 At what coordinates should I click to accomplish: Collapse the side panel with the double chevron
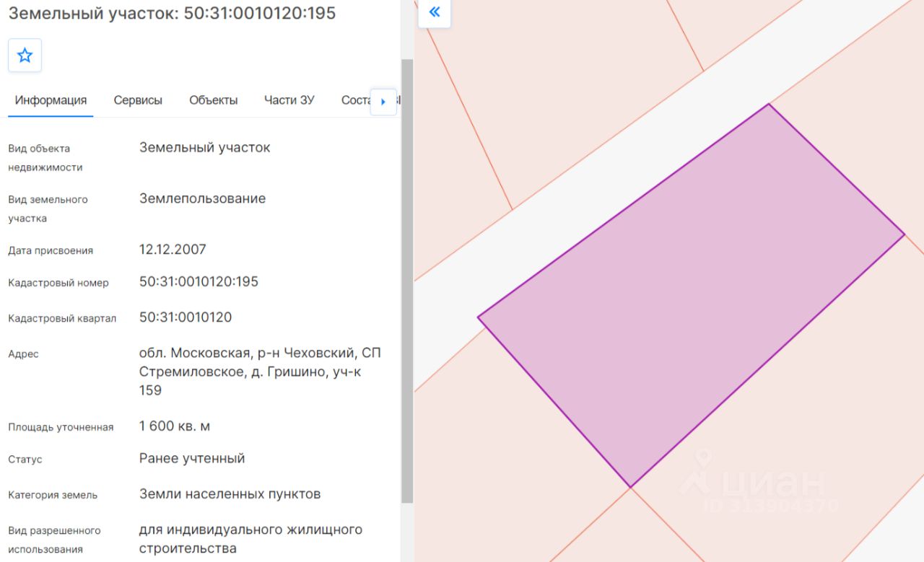point(435,12)
